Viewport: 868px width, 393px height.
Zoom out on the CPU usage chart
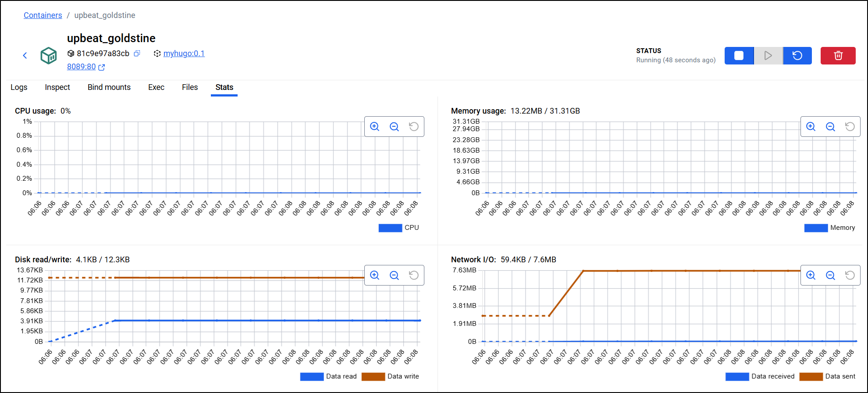394,127
